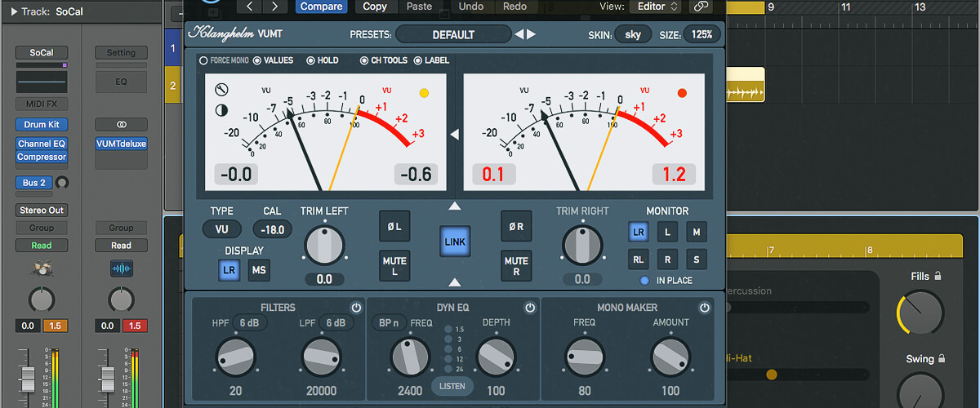Click the needle ballistics icon on left meter
Image resolution: width=980 pixels, height=408 pixels.
pos(221,91)
